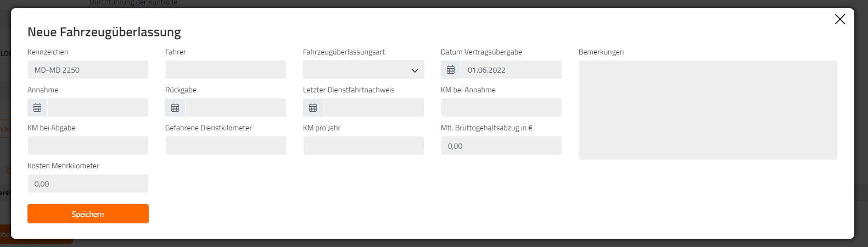Save the form with Speichern
The image size is (868, 247).
coord(88,214)
